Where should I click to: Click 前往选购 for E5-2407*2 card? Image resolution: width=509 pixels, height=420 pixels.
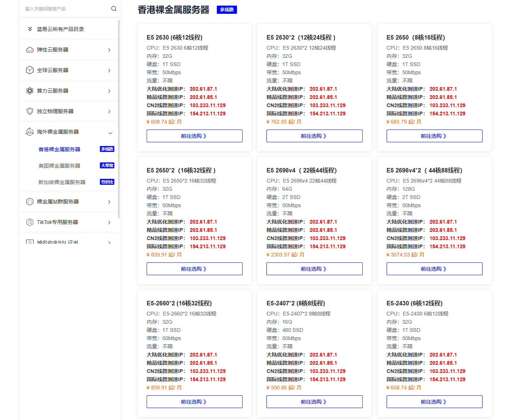click(x=314, y=402)
